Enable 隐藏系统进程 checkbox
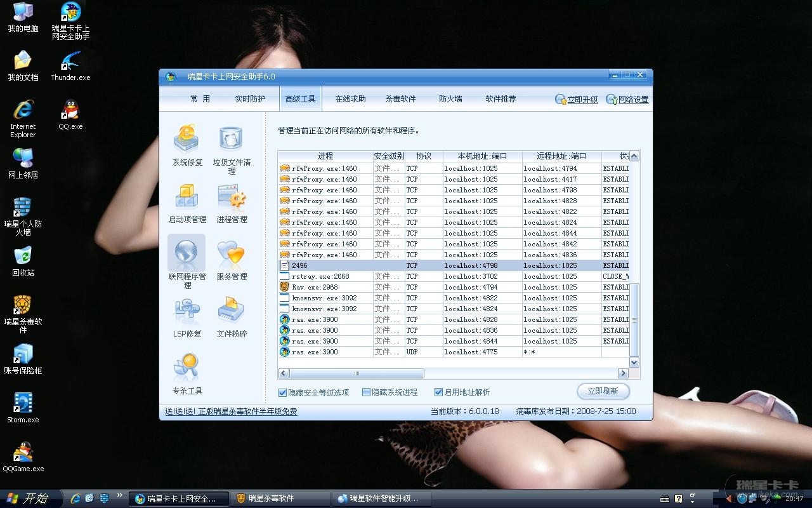Screen dimensions: 812x508 (x=366, y=392)
